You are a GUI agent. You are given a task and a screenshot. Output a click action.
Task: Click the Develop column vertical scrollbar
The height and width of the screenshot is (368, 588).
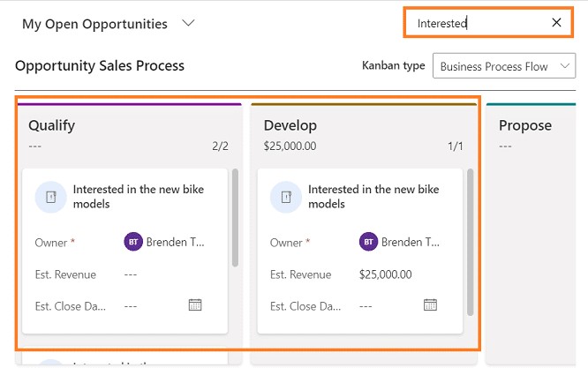[470, 240]
